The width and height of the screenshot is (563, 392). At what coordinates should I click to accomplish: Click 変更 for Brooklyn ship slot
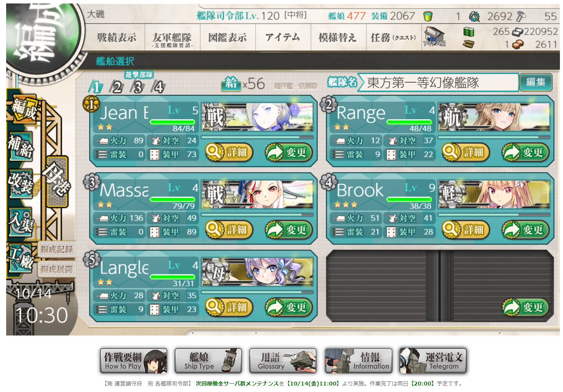(525, 230)
